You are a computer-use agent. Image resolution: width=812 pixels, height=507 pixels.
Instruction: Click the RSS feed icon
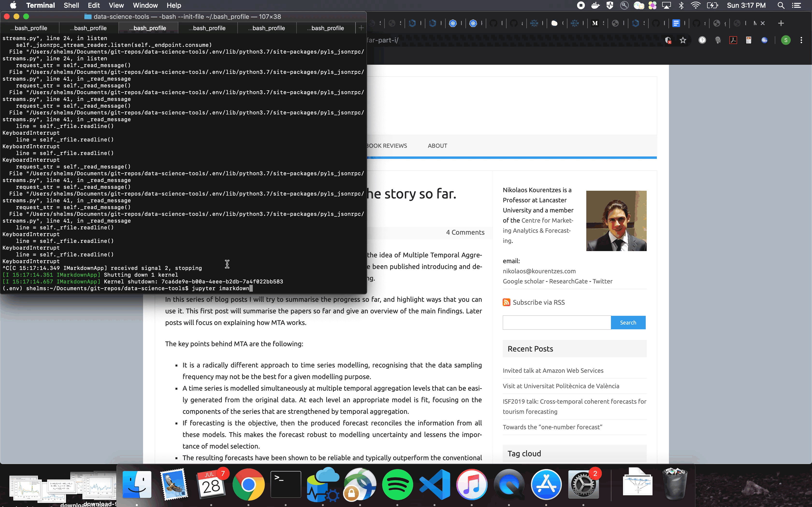click(506, 302)
